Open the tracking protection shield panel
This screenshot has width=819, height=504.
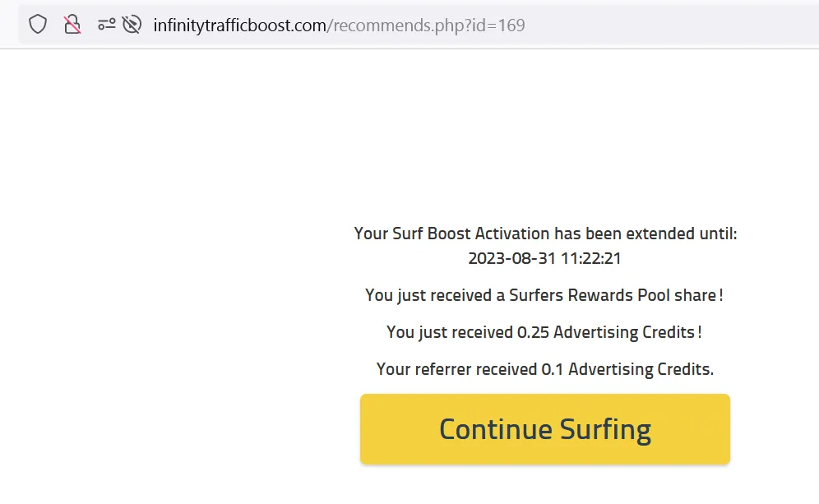tap(38, 25)
